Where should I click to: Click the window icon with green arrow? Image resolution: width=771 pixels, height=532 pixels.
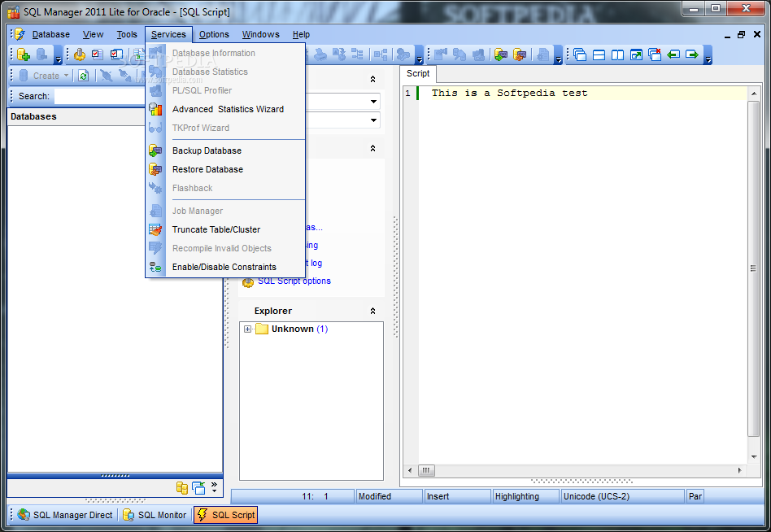pos(636,55)
